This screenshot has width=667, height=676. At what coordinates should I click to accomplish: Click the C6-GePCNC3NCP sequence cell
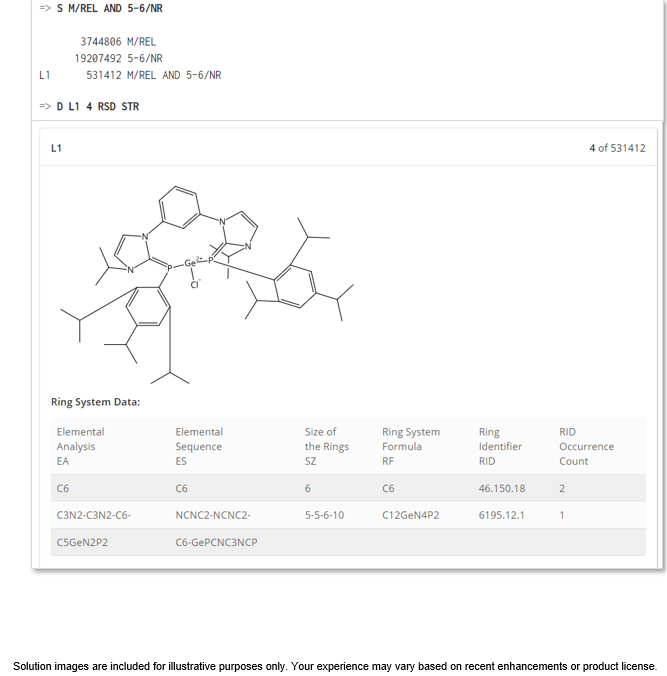pyautogui.click(x=216, y=543)
